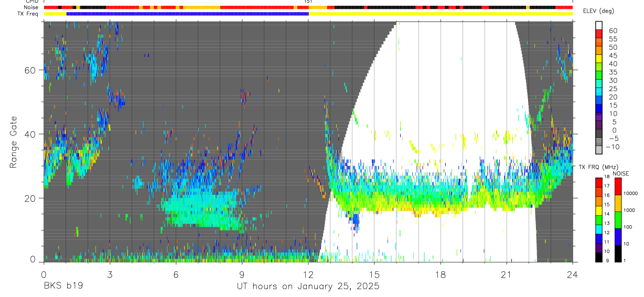Click x-axis tick label '21'

click(507, 274)
